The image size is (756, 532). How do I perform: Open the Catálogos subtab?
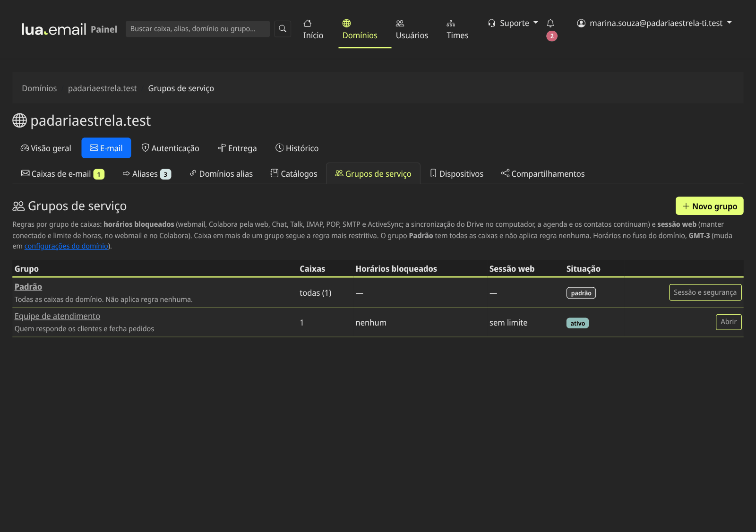pos(294,174)
